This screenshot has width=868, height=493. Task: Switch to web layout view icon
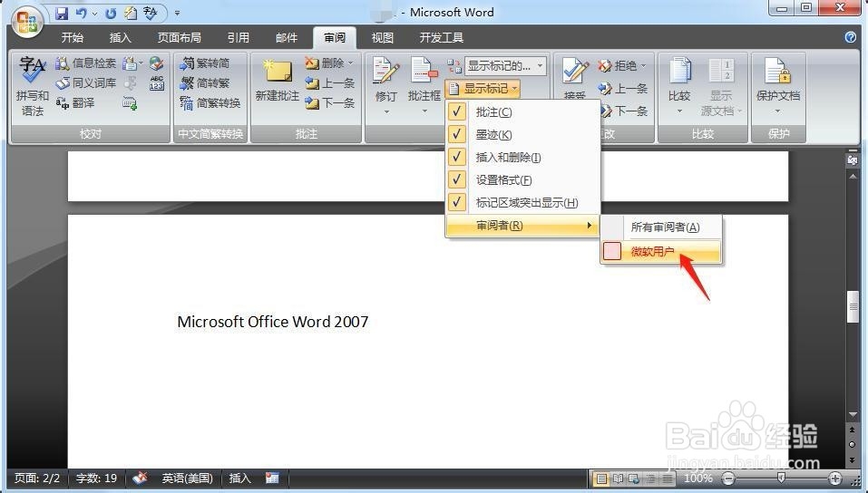pos(634,478)
